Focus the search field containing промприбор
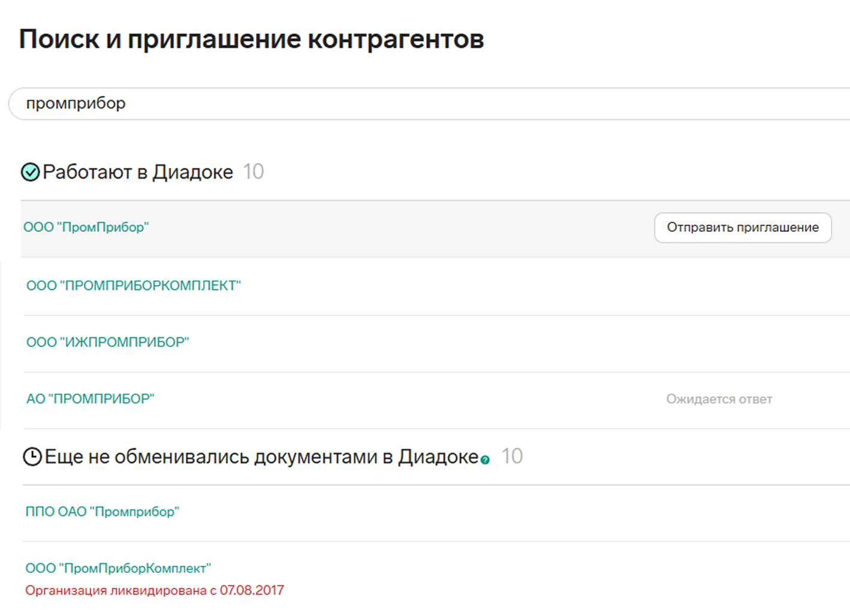Image resolution: width=850 pixels, height=616 pixels. [420, 104]
